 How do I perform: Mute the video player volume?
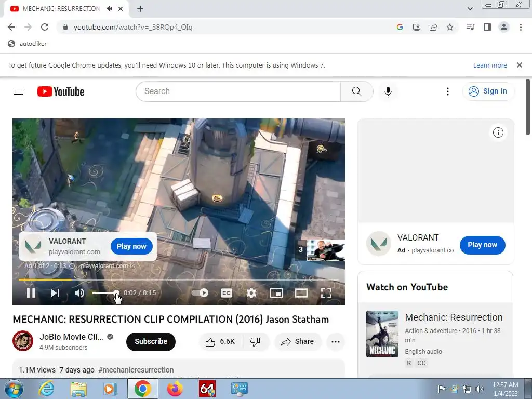coord(79,293)
